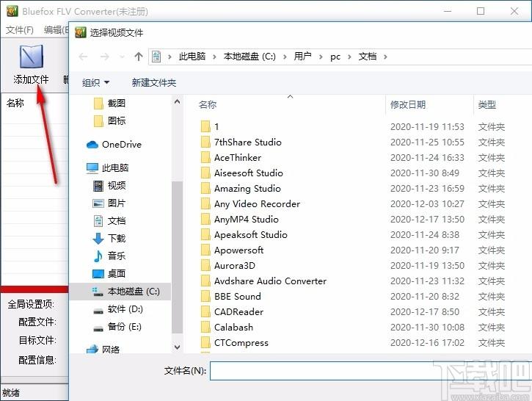Open the 组织 dropdown menu

[x=95, y=82]
